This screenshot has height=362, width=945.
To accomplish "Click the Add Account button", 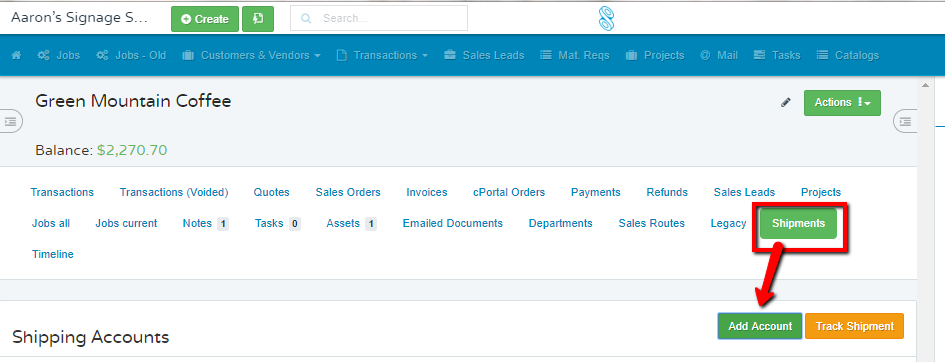I will pyautogui.click(x=760, y=326).
